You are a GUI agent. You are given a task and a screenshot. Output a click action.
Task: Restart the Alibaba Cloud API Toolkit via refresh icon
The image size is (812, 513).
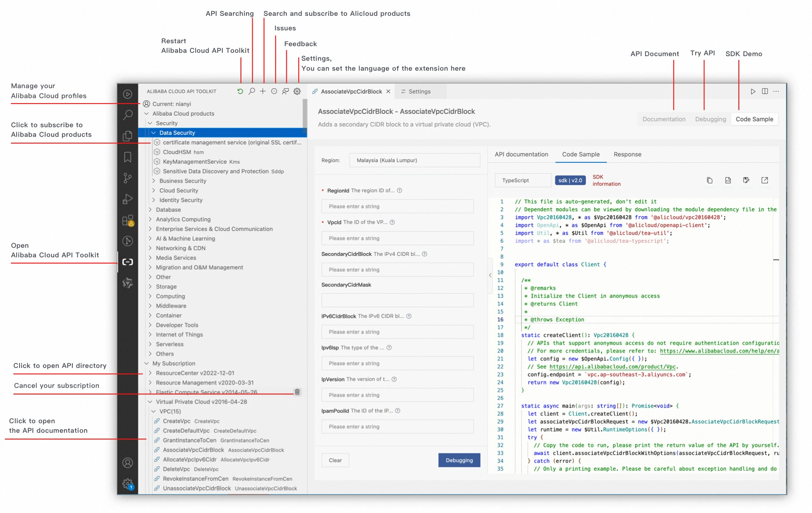(240, 91)
